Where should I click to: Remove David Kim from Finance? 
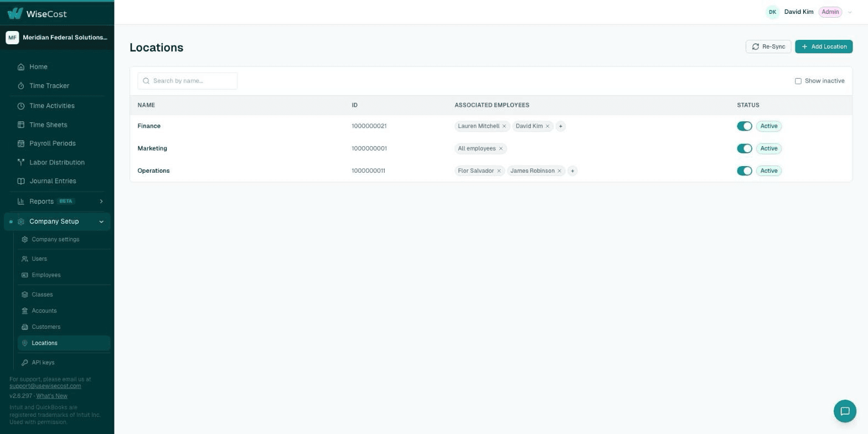[547, 126]
